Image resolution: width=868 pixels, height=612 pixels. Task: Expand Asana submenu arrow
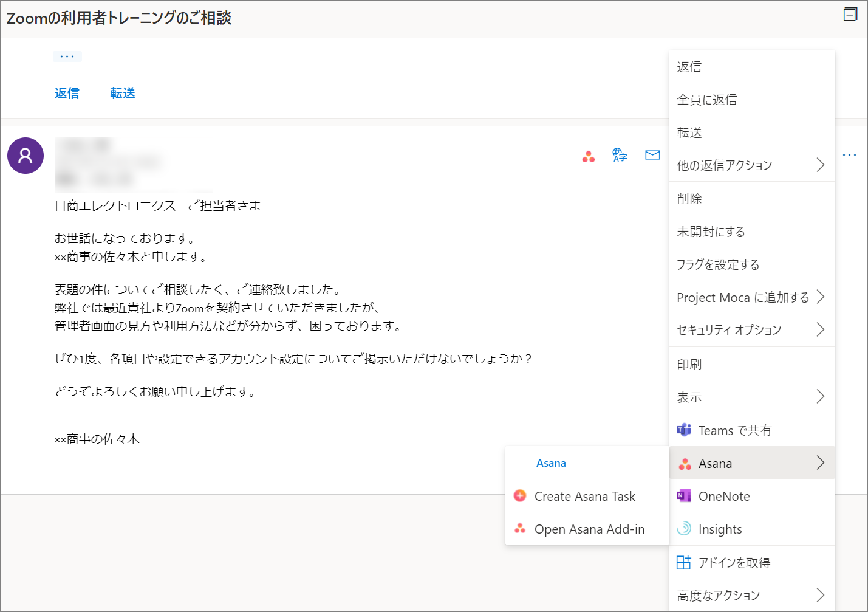tap(821, 462)
